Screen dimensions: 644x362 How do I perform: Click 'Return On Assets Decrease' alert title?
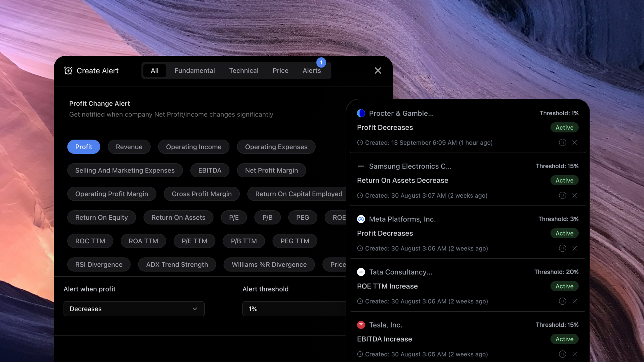click(x=402, y=180)
